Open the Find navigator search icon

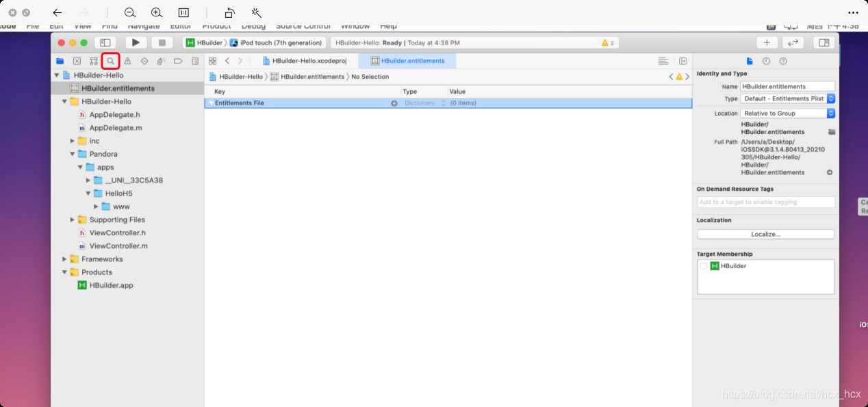click(110, 61)
